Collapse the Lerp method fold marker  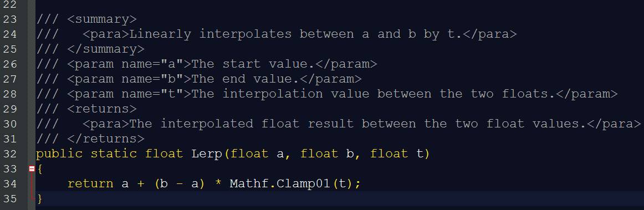[32, 168]
